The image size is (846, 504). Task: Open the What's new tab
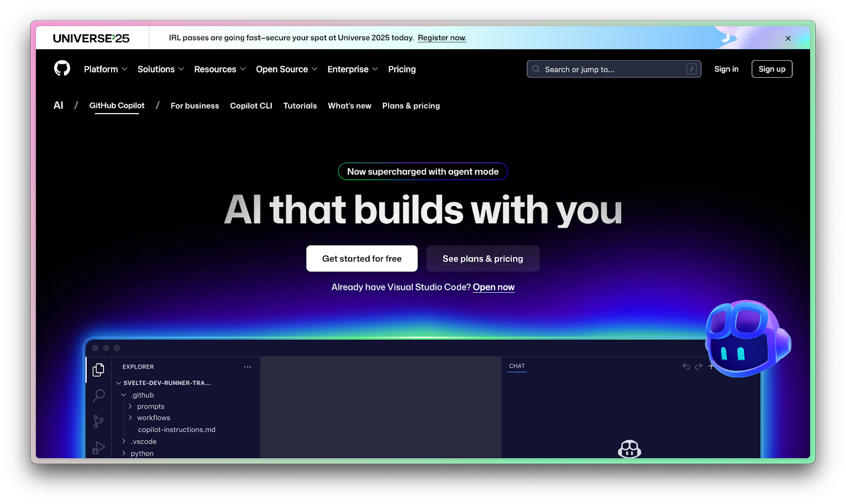tap(350, 106)
